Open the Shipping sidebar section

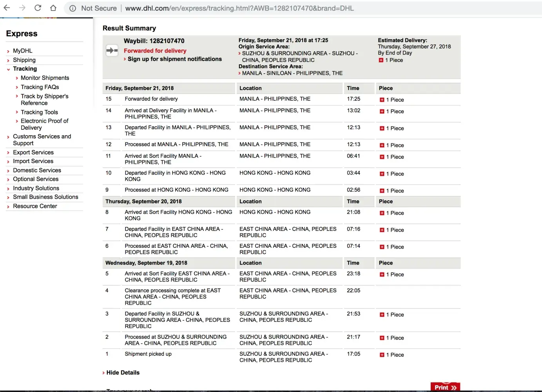coord(24,60)
